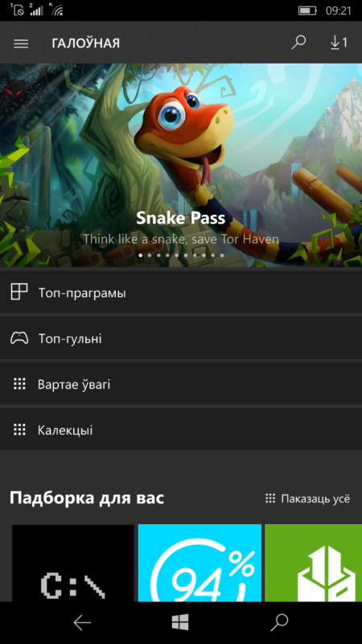The image size is (362, 644).
Task: Select the last carousel page dot
Action: pyautogui.click(x=222, y=255)
